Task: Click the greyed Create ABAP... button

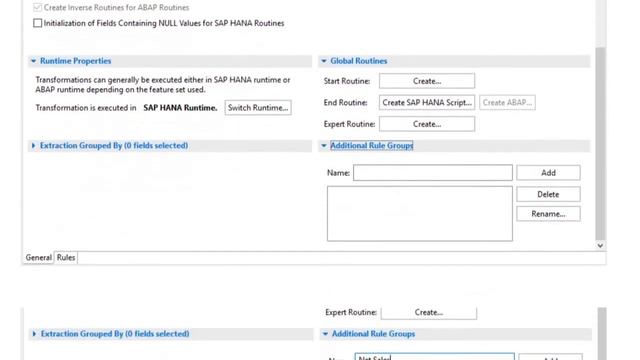Action: 507,102
